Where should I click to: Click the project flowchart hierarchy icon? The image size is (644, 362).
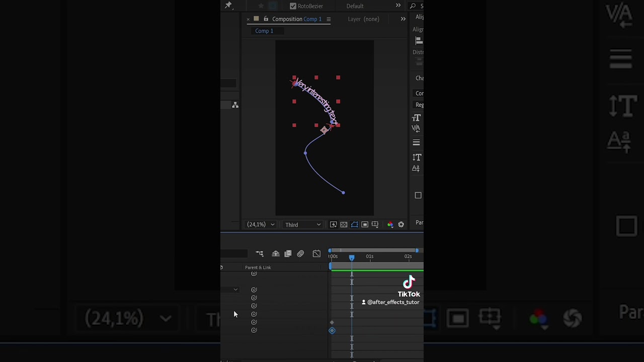[x=235, y=105]
